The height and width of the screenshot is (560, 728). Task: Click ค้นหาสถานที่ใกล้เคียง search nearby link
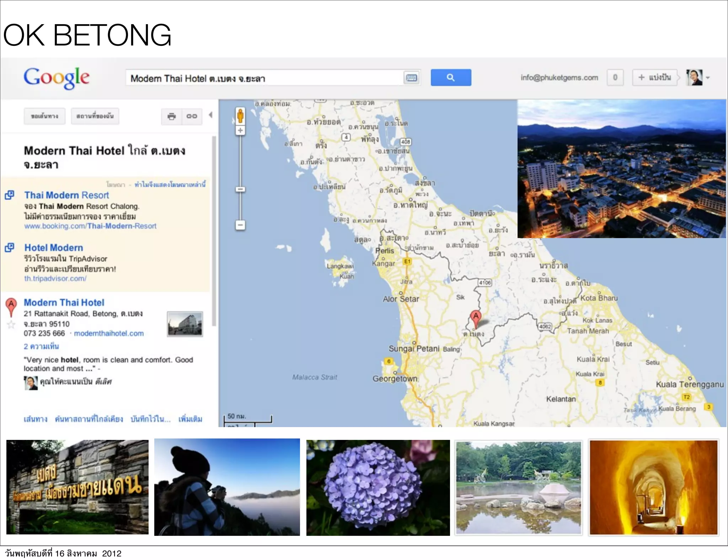tap(89, 419)
